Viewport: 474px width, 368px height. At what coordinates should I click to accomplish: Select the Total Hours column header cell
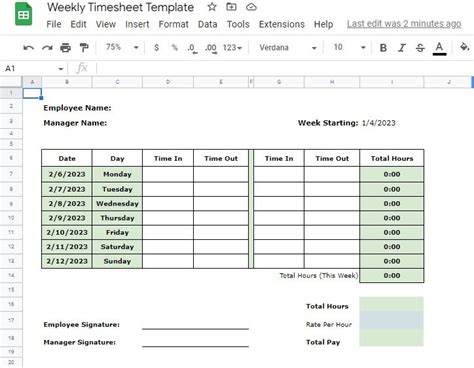392,159
